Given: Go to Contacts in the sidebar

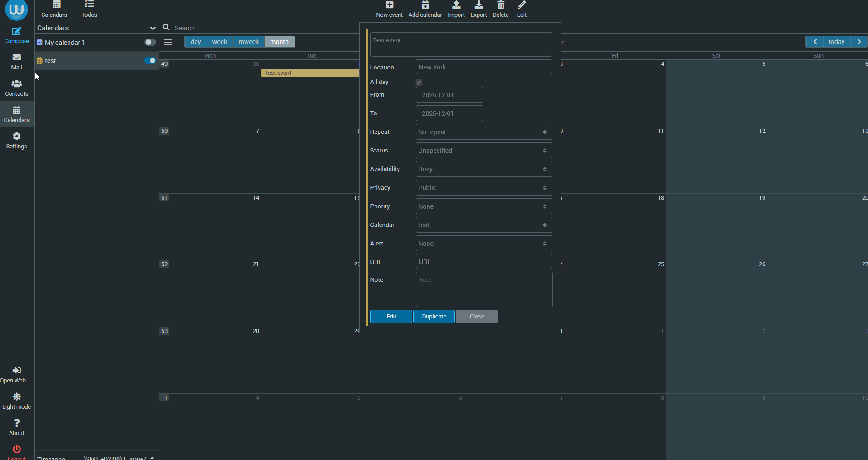Looking at the screenshot, I should point(17,88).
